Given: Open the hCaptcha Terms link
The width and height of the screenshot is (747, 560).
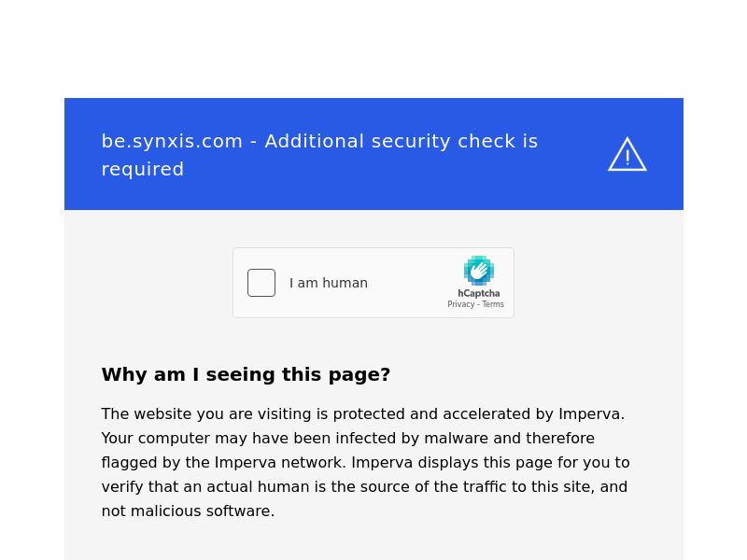Looking at the screenshot, I should pos(493,304).
